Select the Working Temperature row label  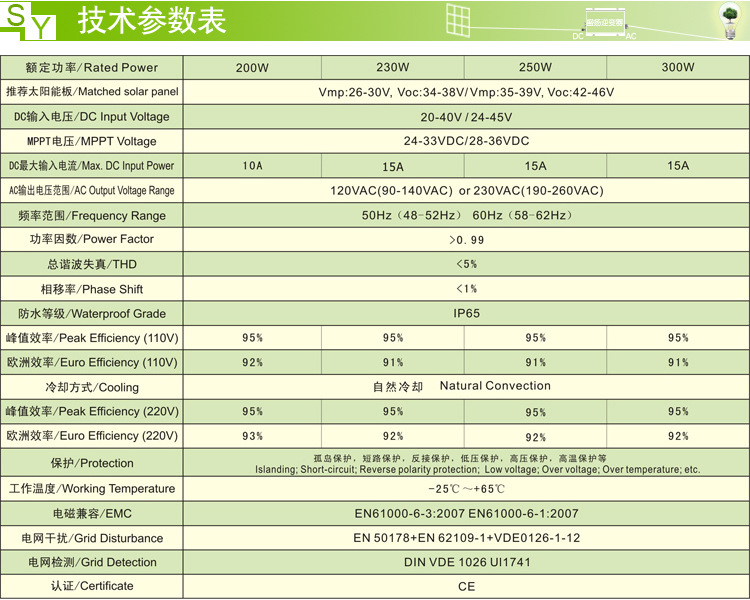point(92,489)
